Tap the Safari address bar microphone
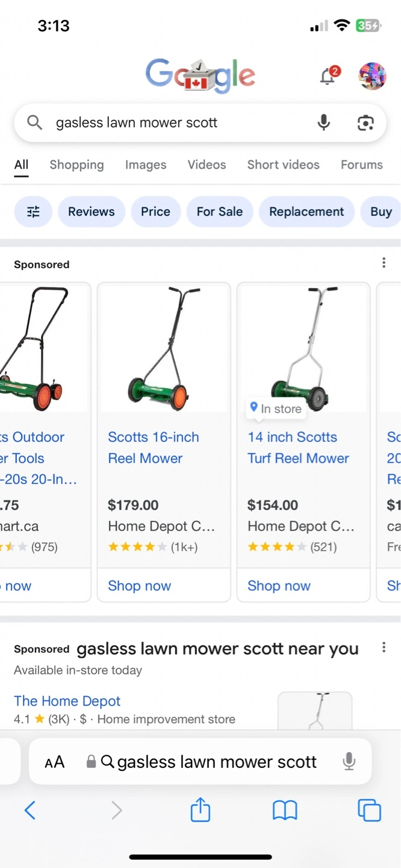 (x=349, y=761)
